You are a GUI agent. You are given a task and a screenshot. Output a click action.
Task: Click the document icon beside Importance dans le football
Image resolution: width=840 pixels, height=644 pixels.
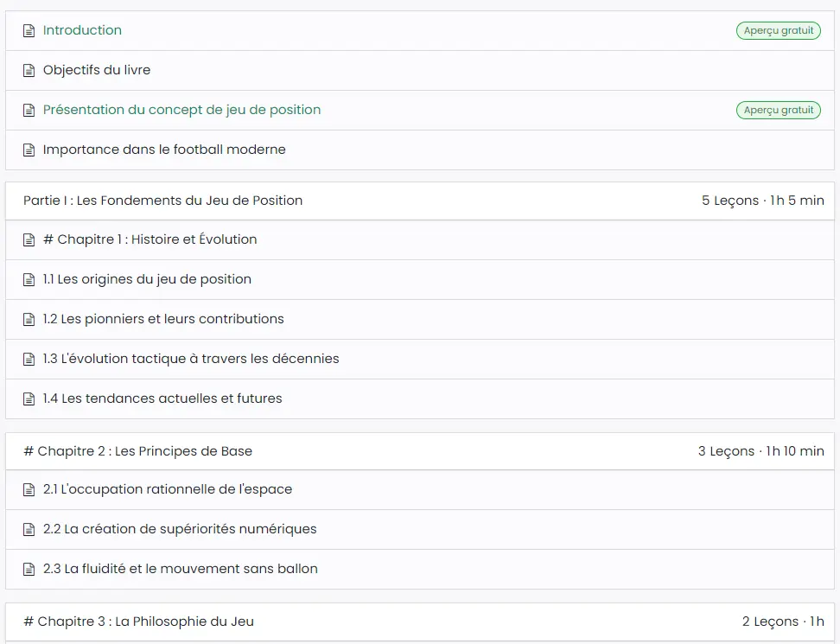(x=29, y=150)
